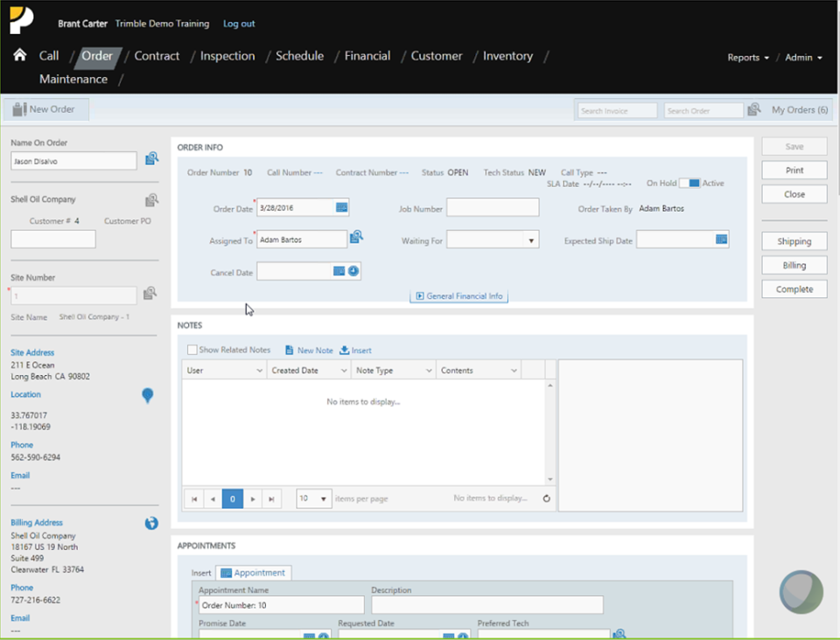Refresh the notes grid

546,498
